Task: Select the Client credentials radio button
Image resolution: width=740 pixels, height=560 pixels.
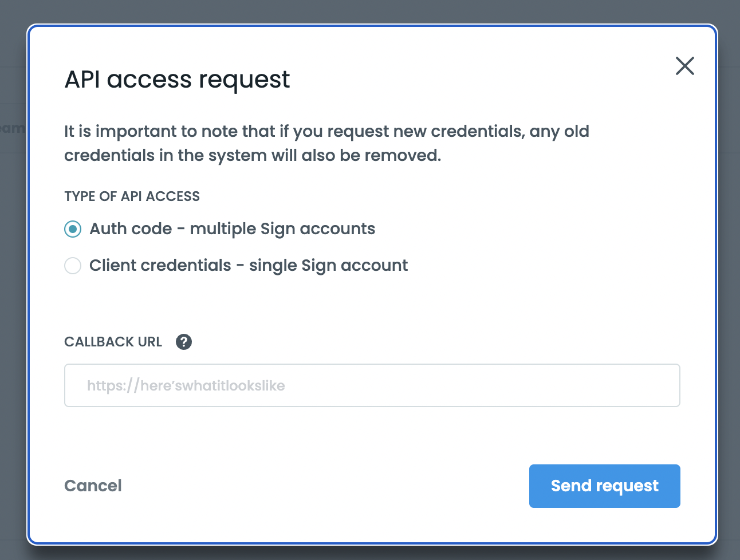Action: tap(73, 266)
